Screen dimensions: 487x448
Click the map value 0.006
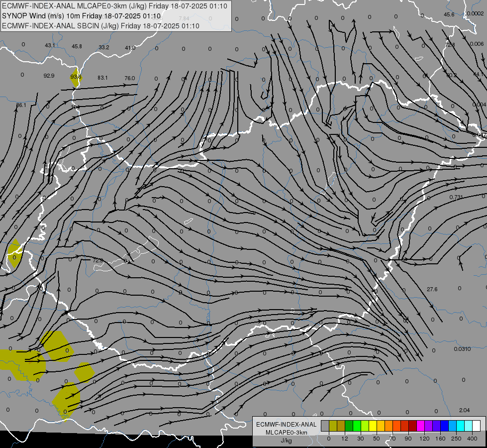[x=477, y=44]
